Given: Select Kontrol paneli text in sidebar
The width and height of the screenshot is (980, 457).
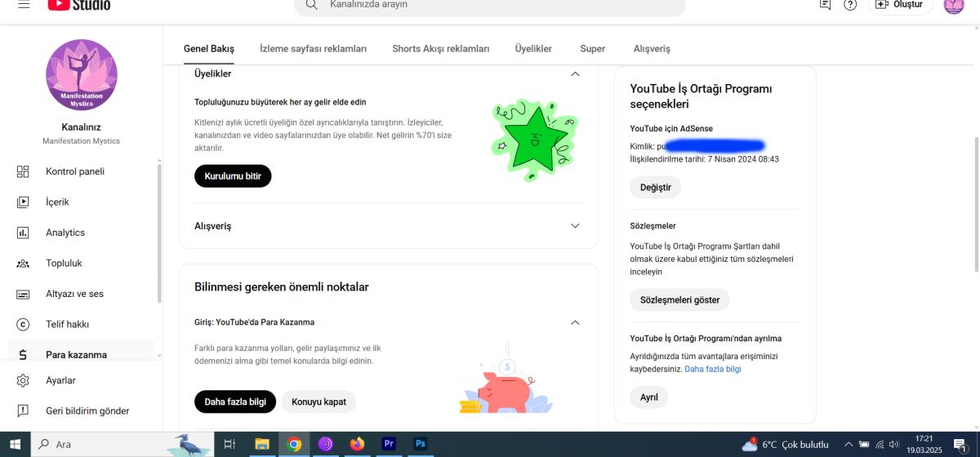Looking at the screenshot, I should (75, 171).
